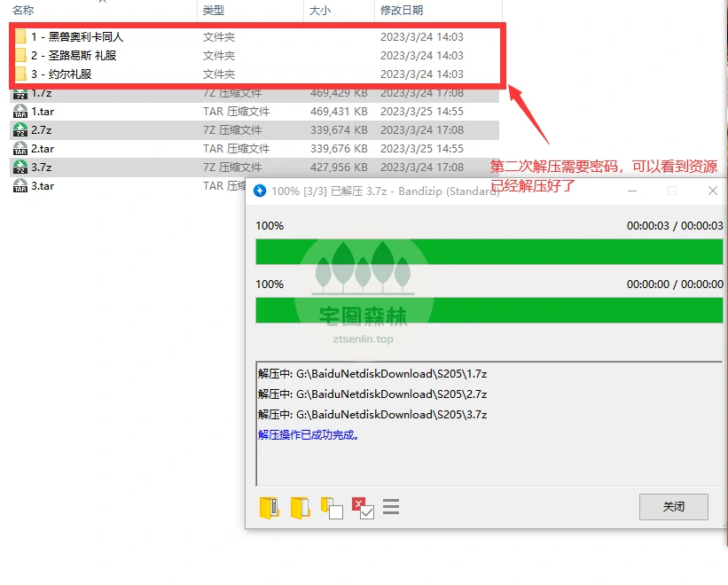Screen dimensions: 728x585
Task: Click size value 339,674 KB
Action: 339,130
